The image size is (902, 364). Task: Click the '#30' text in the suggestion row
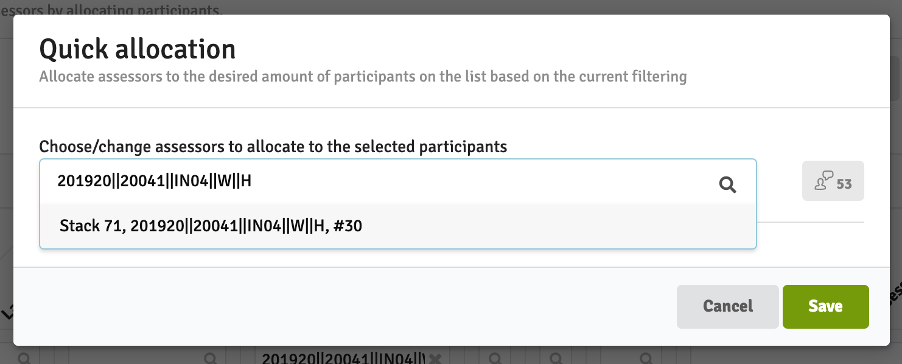[x=347, y=226]
